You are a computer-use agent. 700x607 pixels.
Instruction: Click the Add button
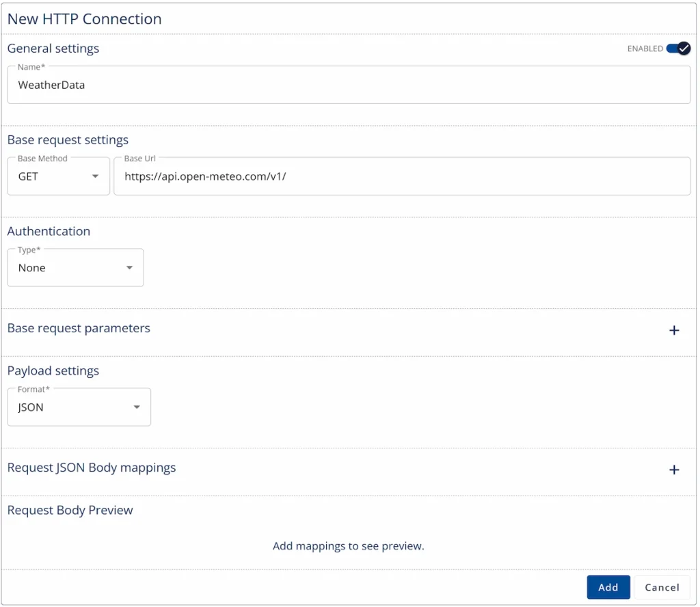point(608,586)
